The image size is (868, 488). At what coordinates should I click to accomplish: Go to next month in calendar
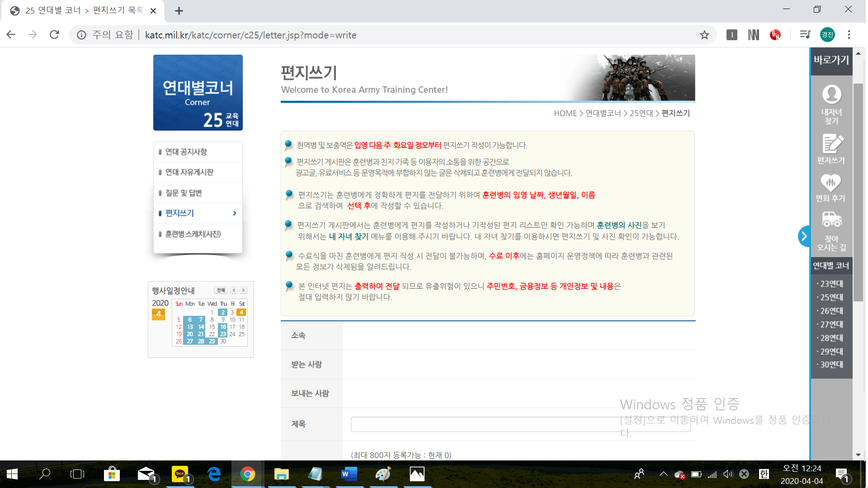click(x=244, y=291)
